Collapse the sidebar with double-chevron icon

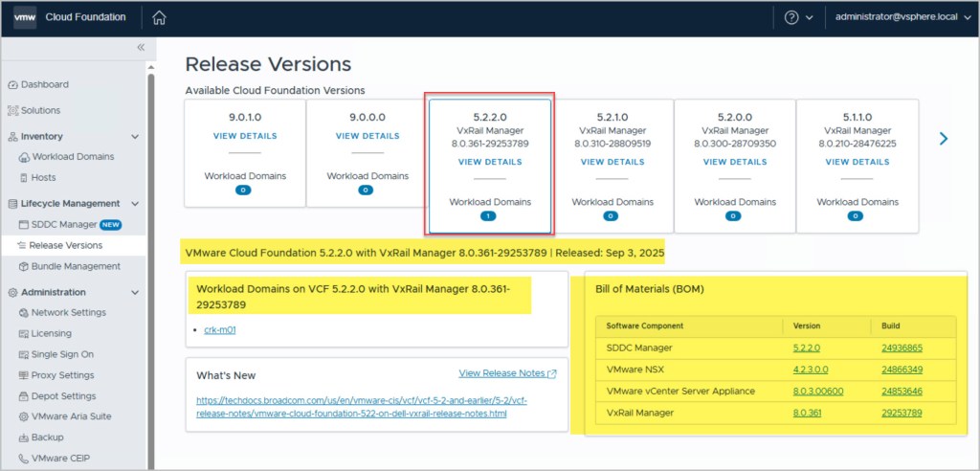pos(140,47)
